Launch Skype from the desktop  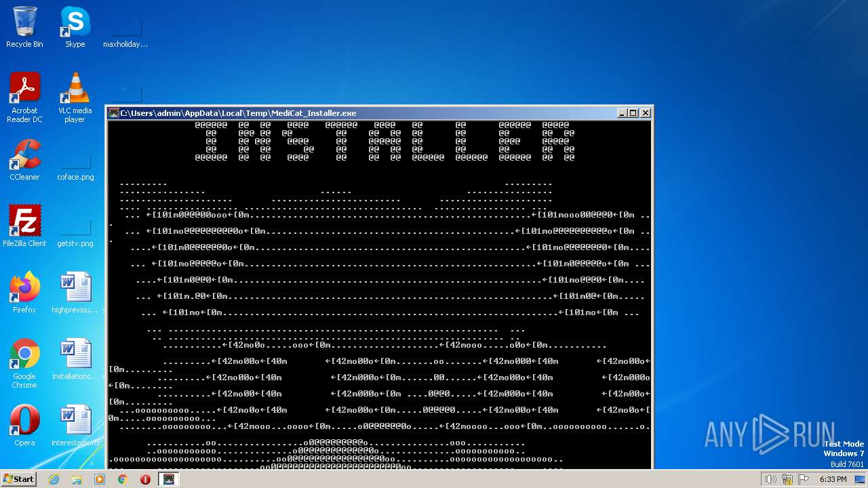pyautogui.click(x=75, y=27)
